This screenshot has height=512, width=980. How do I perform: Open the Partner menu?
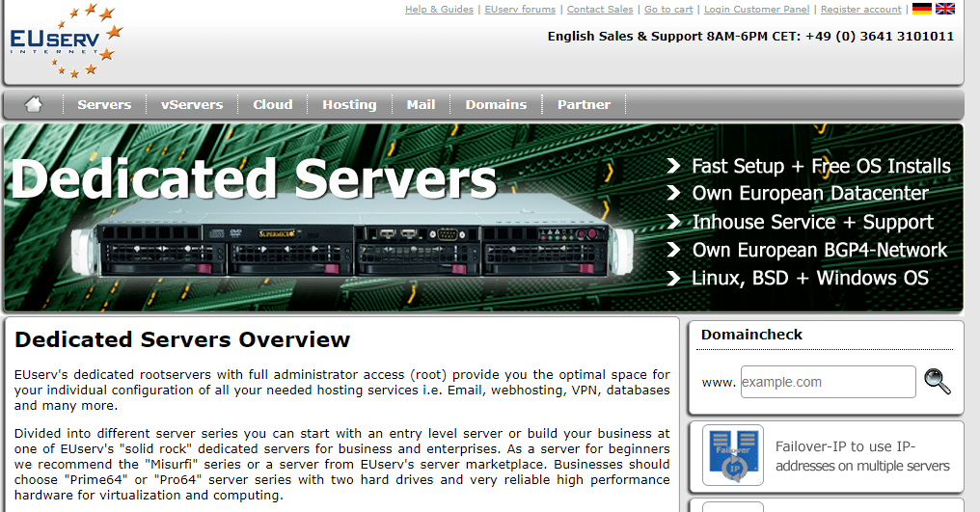(584, 104)
